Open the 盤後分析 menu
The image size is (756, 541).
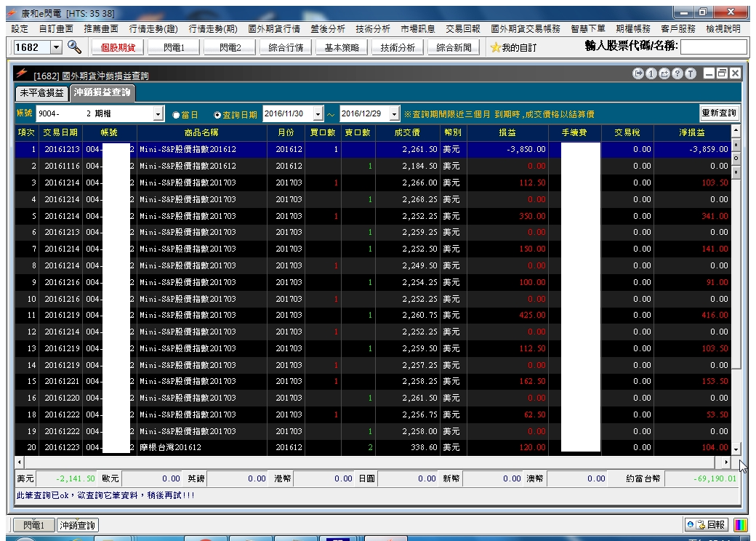[x=328, y=29]
